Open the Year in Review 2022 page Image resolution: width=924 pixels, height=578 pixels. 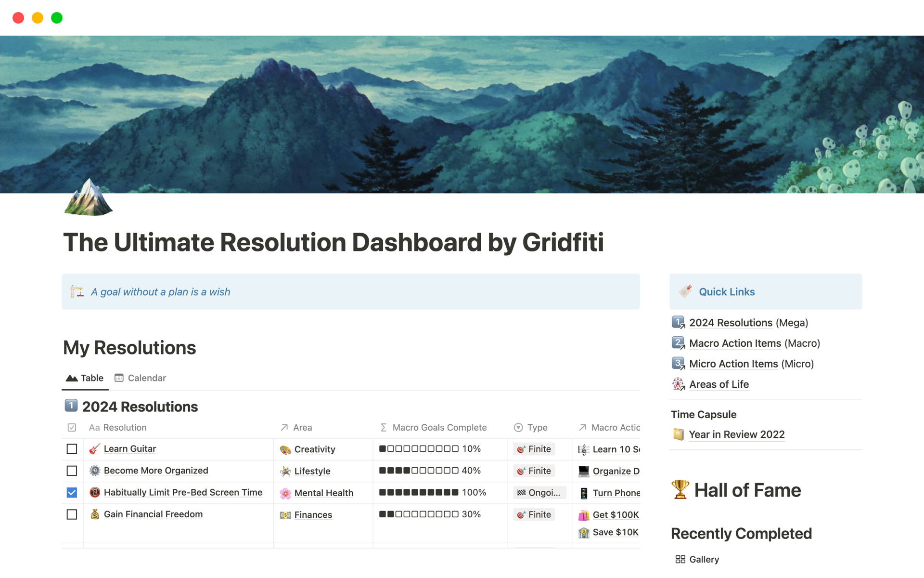736,434
